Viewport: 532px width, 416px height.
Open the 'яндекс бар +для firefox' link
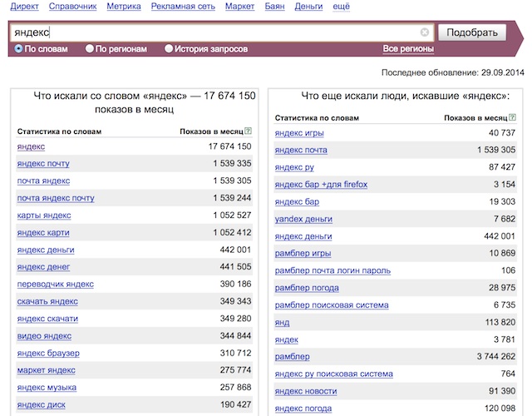tap(321, 185)
